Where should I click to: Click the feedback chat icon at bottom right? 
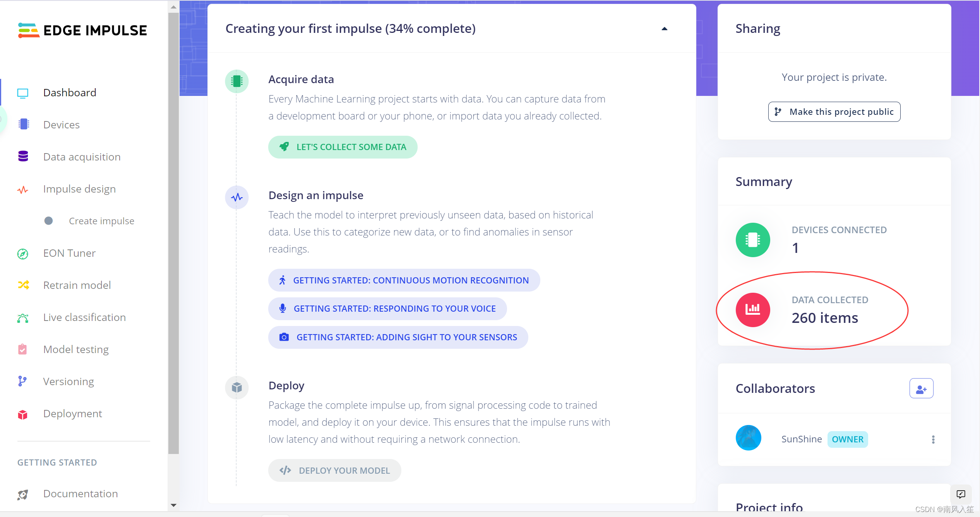pos(960,494)
